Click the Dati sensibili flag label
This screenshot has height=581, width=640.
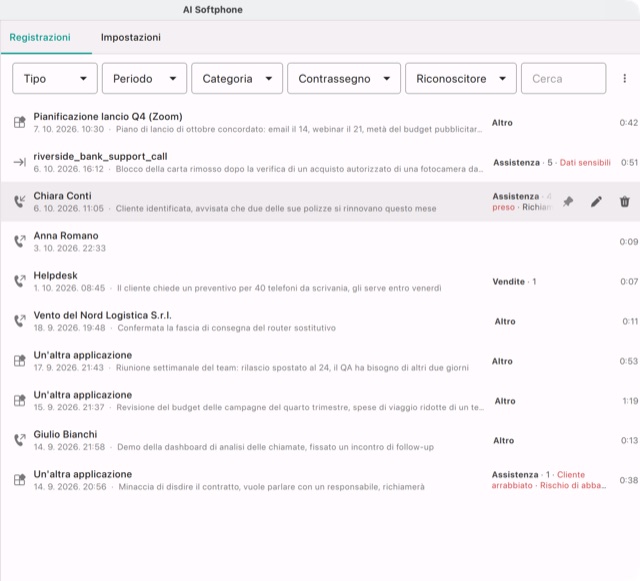[x=585, y=163]
